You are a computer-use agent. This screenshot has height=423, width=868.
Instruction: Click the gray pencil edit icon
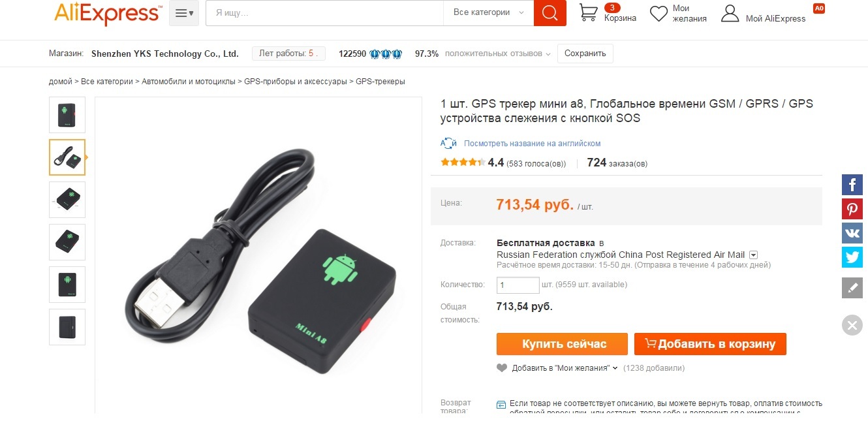tap(852, 287)
